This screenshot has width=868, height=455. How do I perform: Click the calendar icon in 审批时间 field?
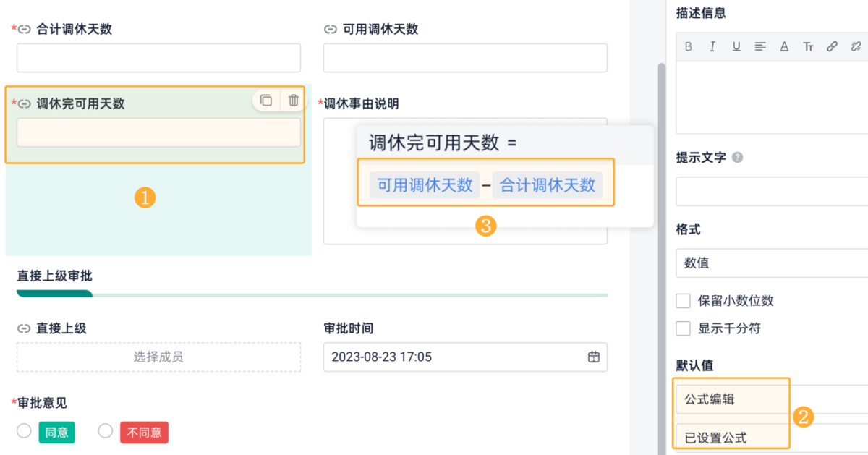point(594,357)
